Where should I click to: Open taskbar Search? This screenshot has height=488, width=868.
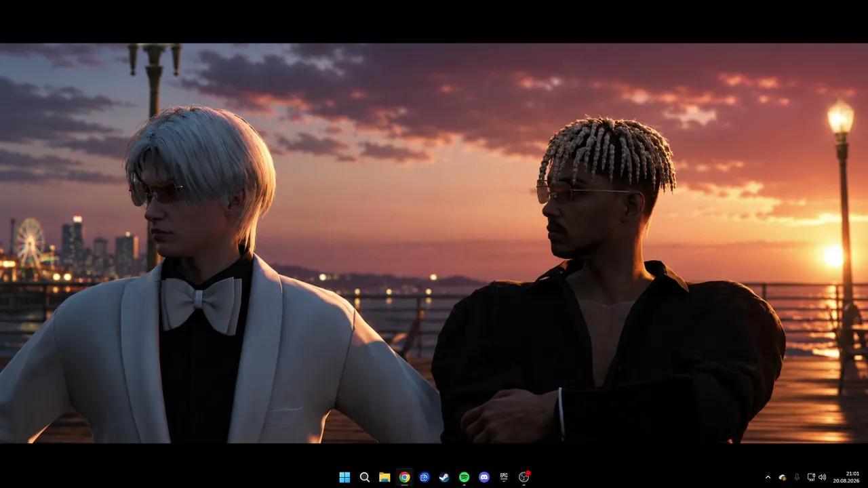pos(365,477)
